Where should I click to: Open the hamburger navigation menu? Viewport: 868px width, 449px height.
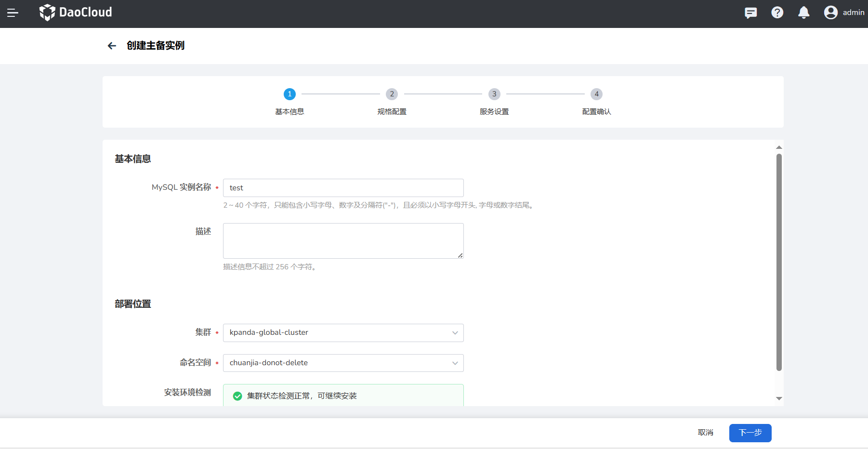pyautogui.click(x=13, y=13)
